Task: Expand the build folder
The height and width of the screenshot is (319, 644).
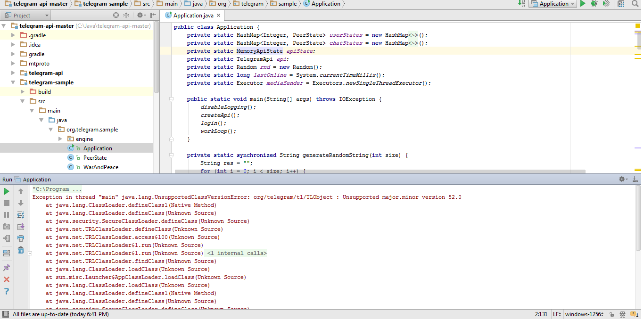Action: (23, 92)
